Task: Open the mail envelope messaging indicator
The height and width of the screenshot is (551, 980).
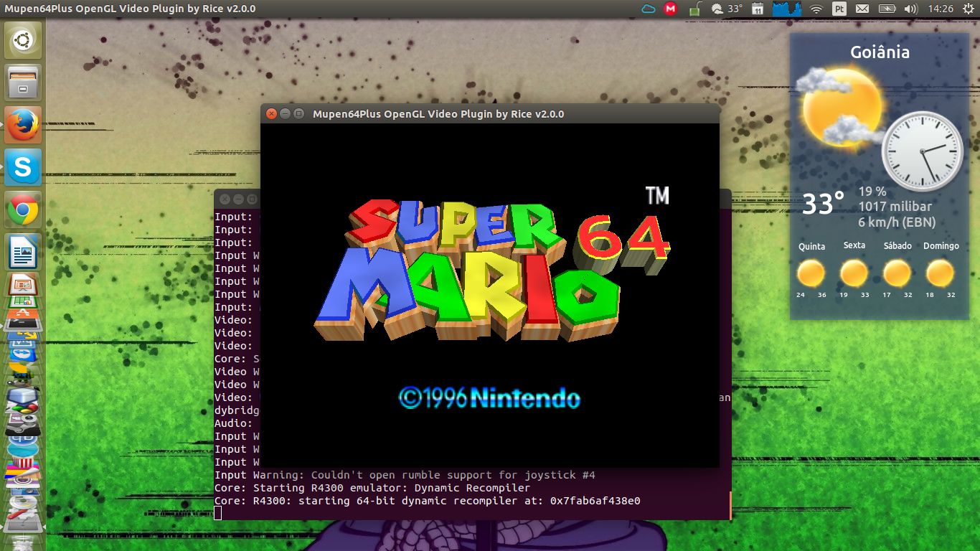Action: (862, 9)
